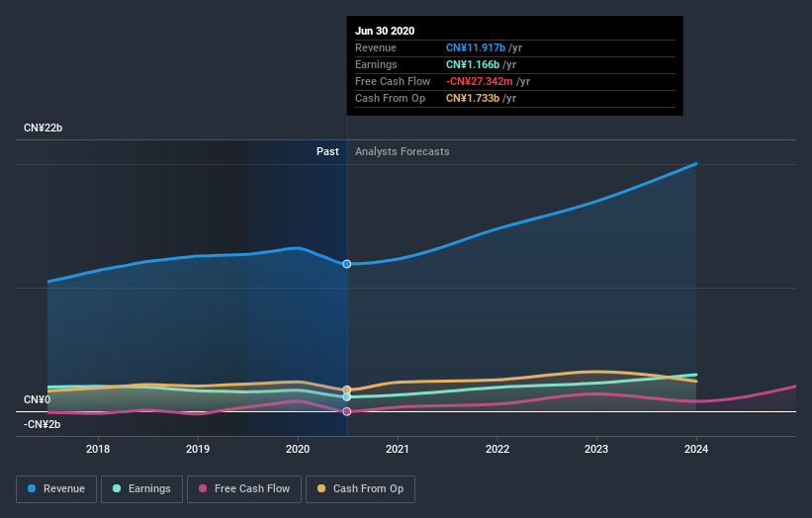Screen dimensions: 812x518
Task: Click the 2021 x-axis label
Action: pyautogui.click(x=398, y=449)
